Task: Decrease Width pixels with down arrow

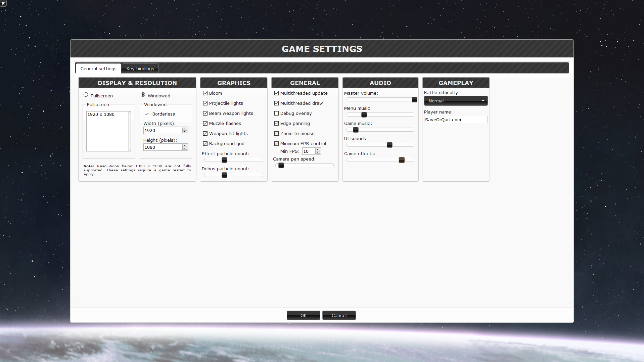Action: click(185, 132)
